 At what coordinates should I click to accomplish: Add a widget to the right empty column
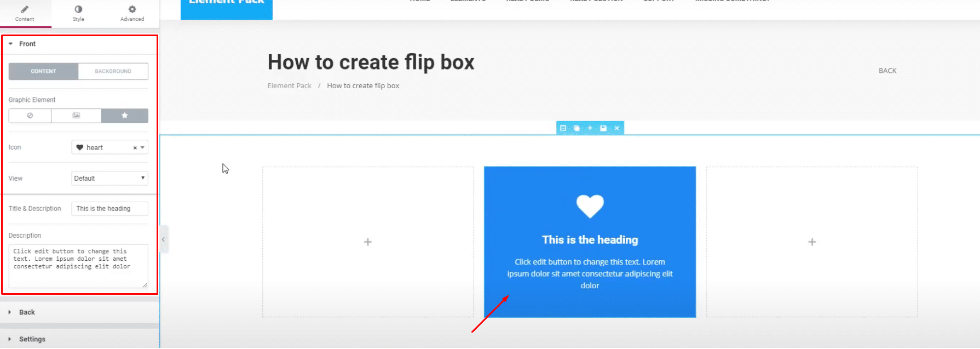(812, 242)
